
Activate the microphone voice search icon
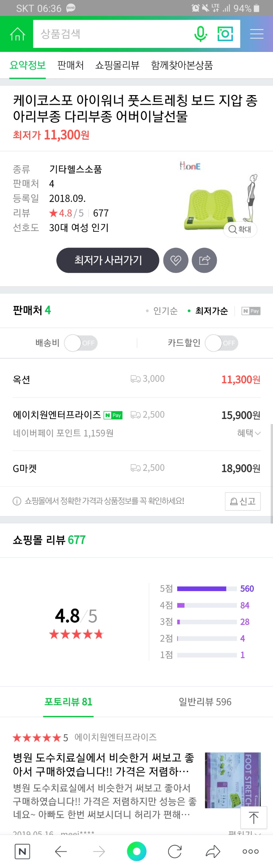point(201,34)
